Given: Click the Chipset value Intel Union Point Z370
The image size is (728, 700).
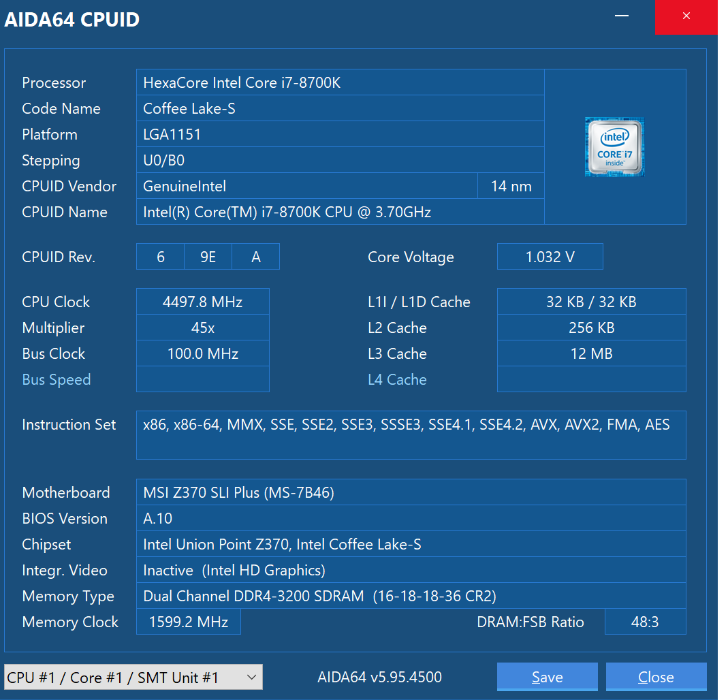Looking at the screenshot, I should click(x=411, y=544).
